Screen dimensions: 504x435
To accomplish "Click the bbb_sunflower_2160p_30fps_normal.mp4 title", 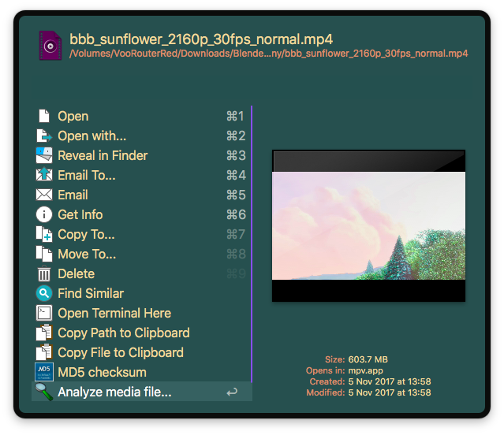I will coord(201,39).
